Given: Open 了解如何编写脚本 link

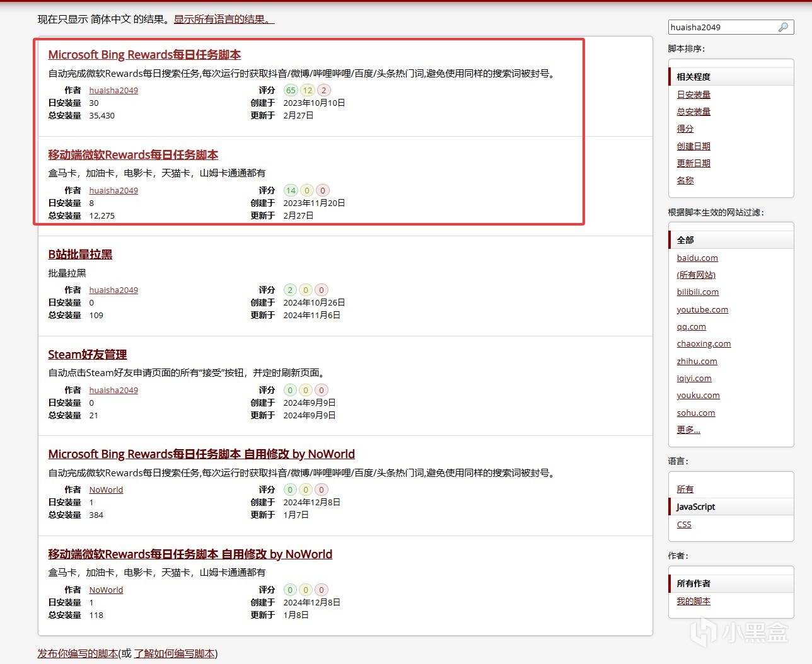Looking at the screenshot, I should point(174,653).
